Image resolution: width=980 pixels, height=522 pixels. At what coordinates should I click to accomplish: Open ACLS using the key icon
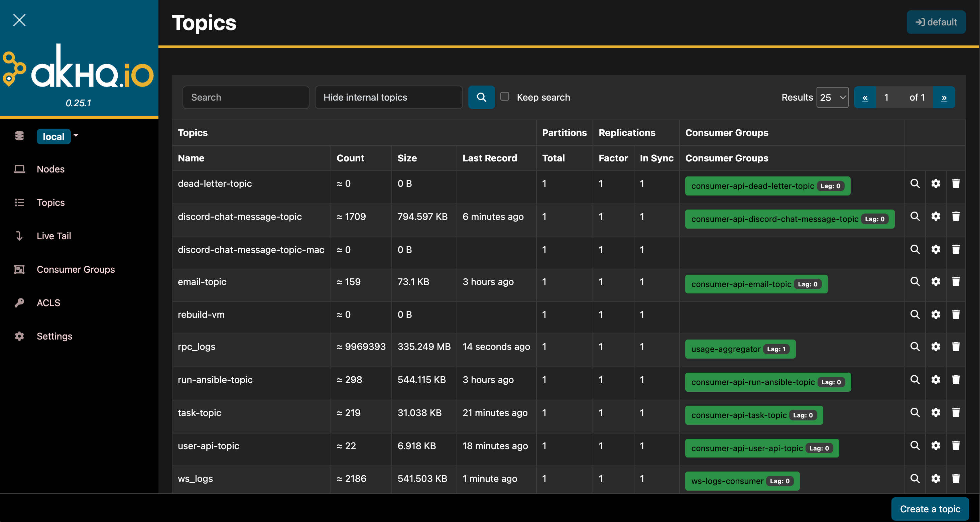click(x=19, y=302)
